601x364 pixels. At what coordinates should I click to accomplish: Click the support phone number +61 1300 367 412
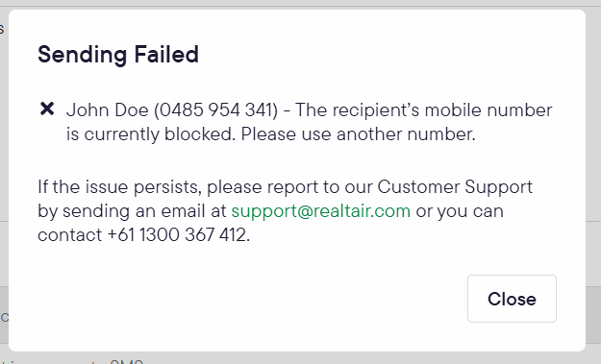pyautogui.click(x=177, y=234)
